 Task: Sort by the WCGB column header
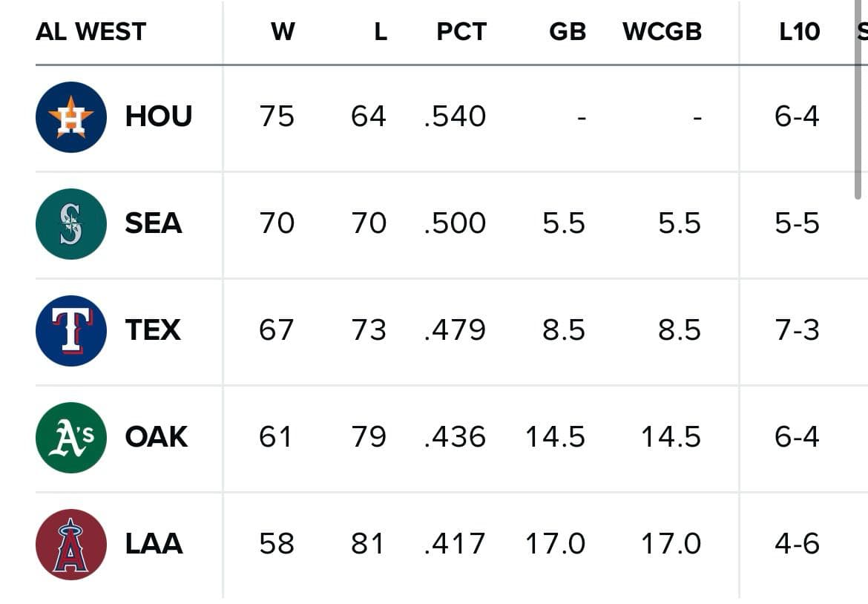point(662,32)
